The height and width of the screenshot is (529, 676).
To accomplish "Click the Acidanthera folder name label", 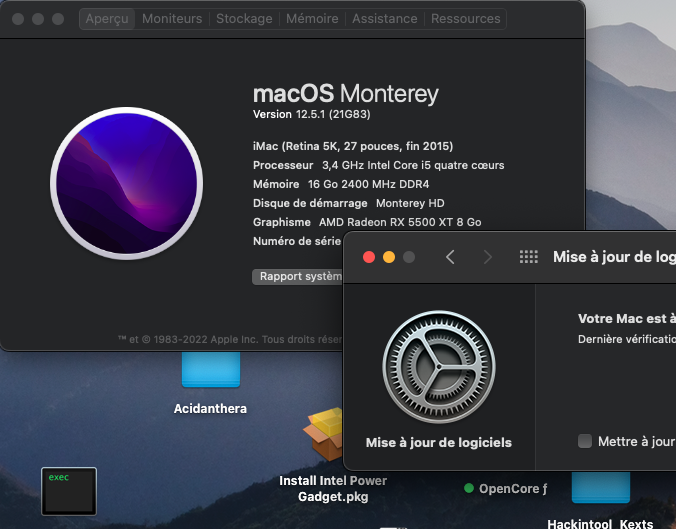I will click(210, 409).
